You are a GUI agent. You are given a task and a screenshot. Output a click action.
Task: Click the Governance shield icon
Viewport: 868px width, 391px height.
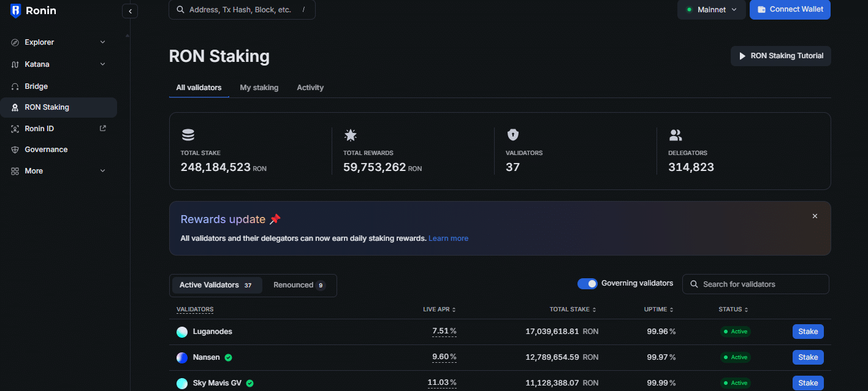[15, 150]
